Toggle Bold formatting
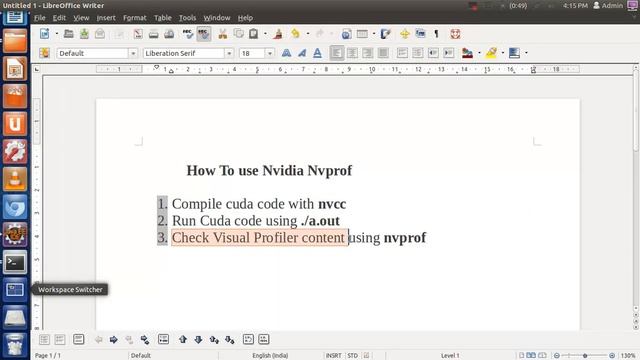 click(287, 53)
